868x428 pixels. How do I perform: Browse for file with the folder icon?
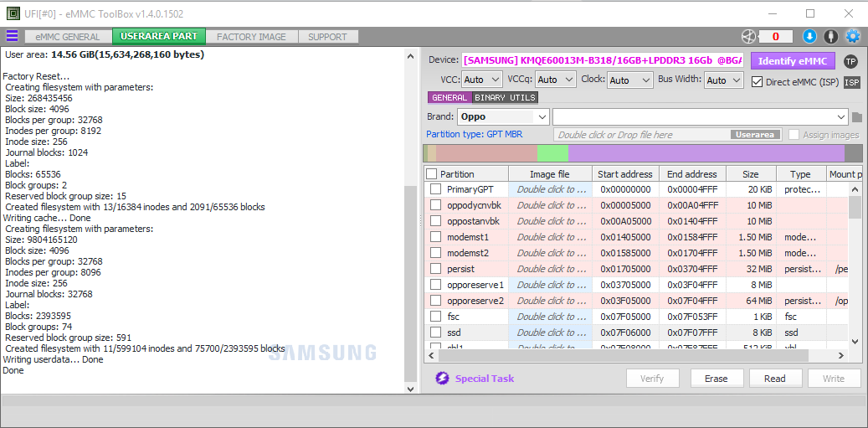pyautogui.click(x=857, y=117)
